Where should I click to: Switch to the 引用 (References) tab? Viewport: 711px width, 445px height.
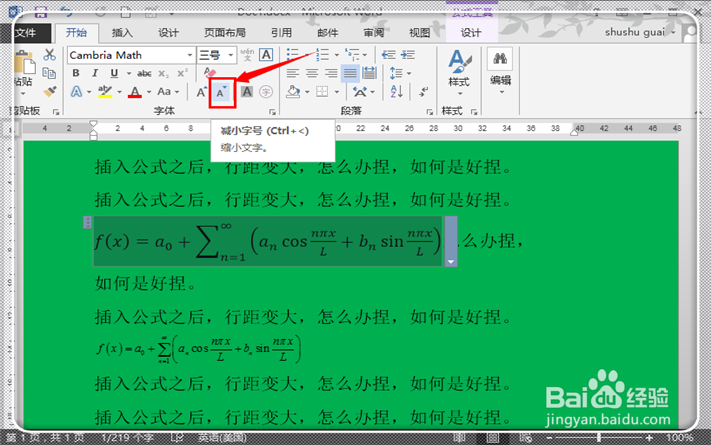click(281, 33)
